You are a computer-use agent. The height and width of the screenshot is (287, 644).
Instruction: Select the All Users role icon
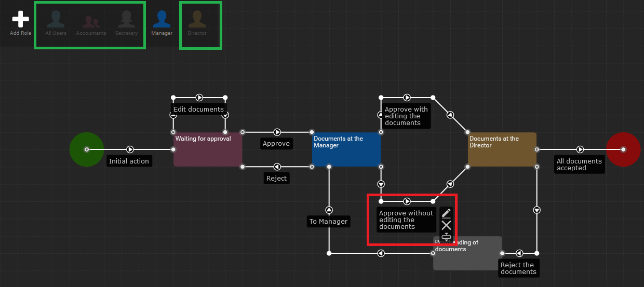tap(56, 20)
